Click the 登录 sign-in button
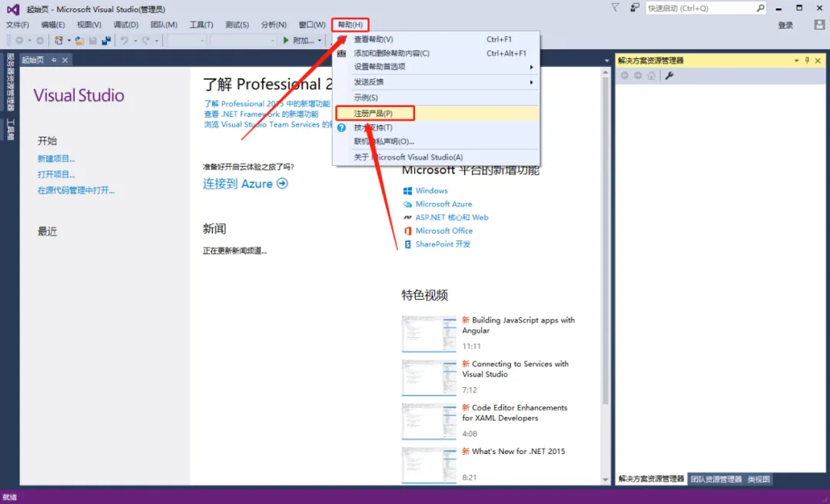The width and height of the screenshot is (830, 504). coord(785,25)
